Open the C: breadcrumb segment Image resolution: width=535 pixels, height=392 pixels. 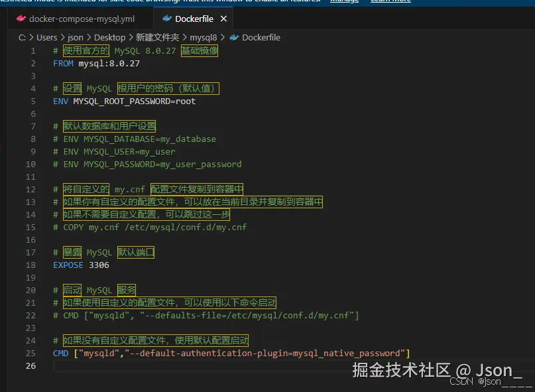(22, 38)
